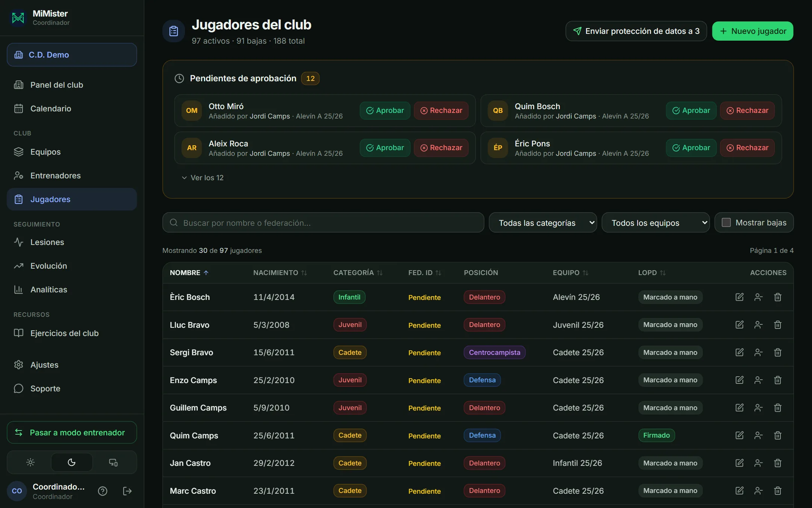Click the search by name or federation field

(323, 223)
